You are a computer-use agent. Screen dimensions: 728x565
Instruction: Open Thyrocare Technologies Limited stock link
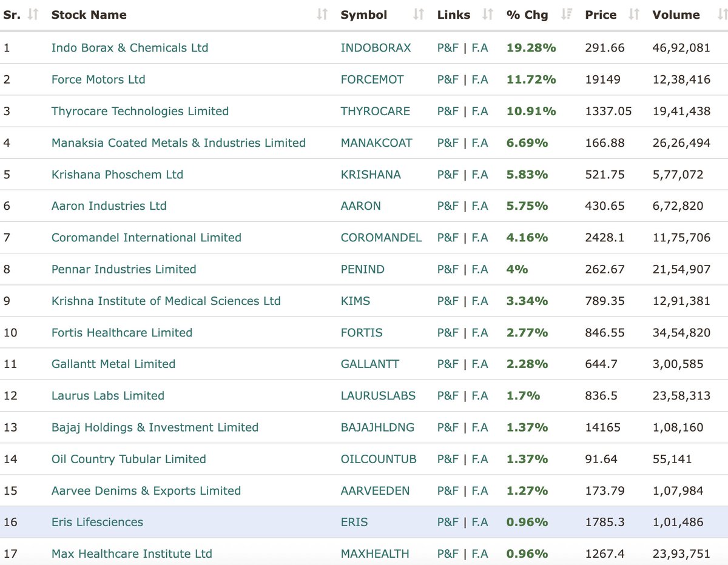pyautogui.click(x=140, y=111)
